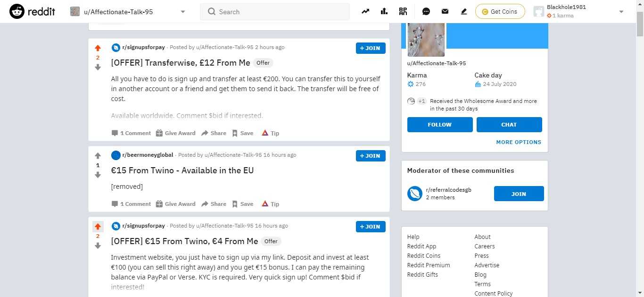Screen dimensions: 644x297
Task: Expand MORE OPTIONS in the profile card
Action: (519, 142)
